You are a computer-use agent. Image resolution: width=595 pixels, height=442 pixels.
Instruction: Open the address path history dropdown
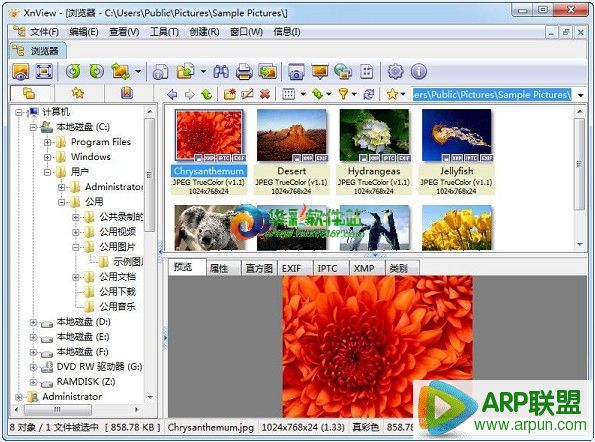[x=581, y=95]
